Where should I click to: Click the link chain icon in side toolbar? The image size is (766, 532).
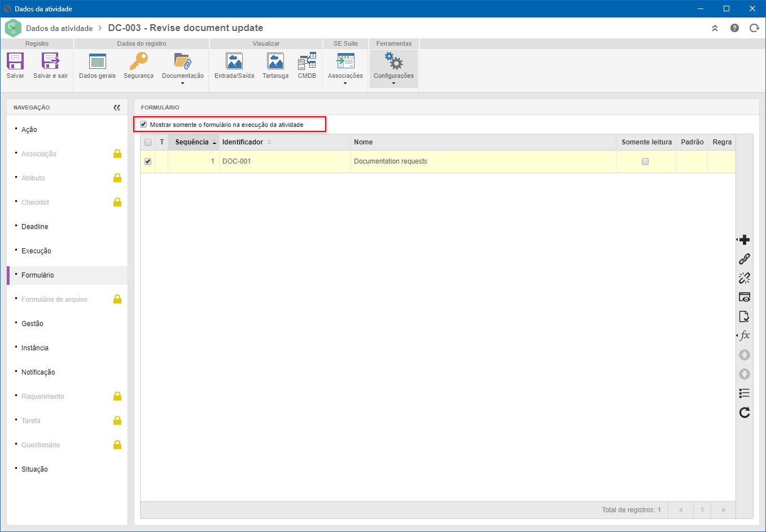745,259
